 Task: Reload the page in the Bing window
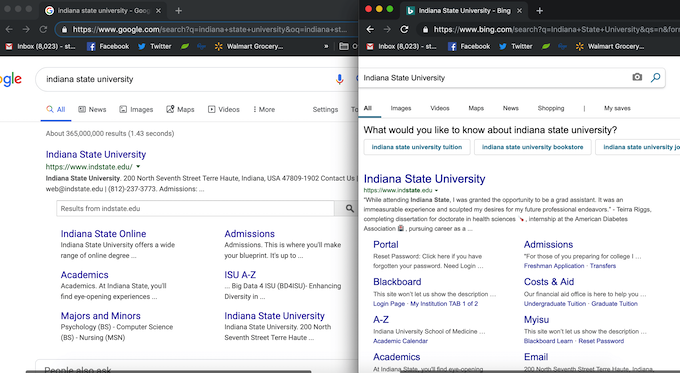[404, 29]
